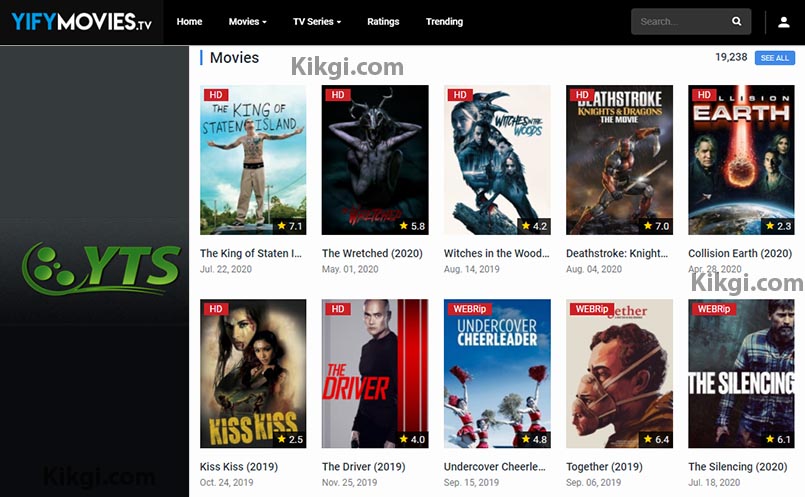Click 4.2 star rating on Witches in the Woods
Image resolution: width=805 pixels, height=497 pixels.
pyautogui.click(x=534, y=226)
